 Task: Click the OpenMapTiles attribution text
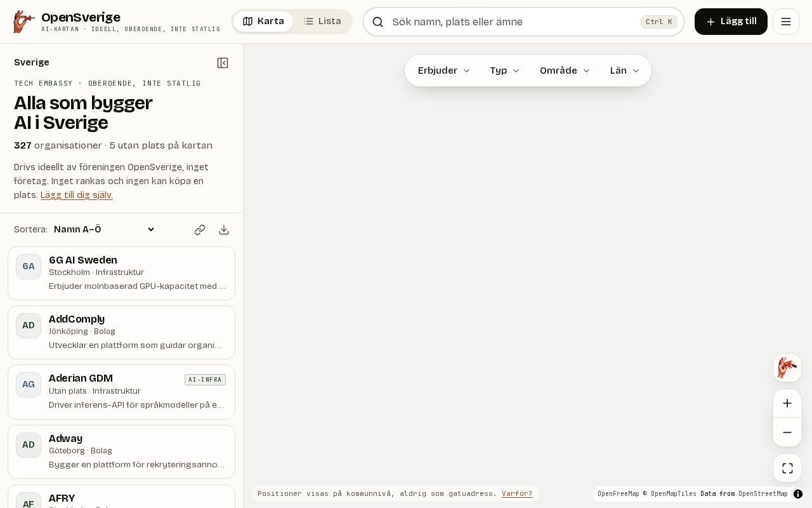(673, 494)
